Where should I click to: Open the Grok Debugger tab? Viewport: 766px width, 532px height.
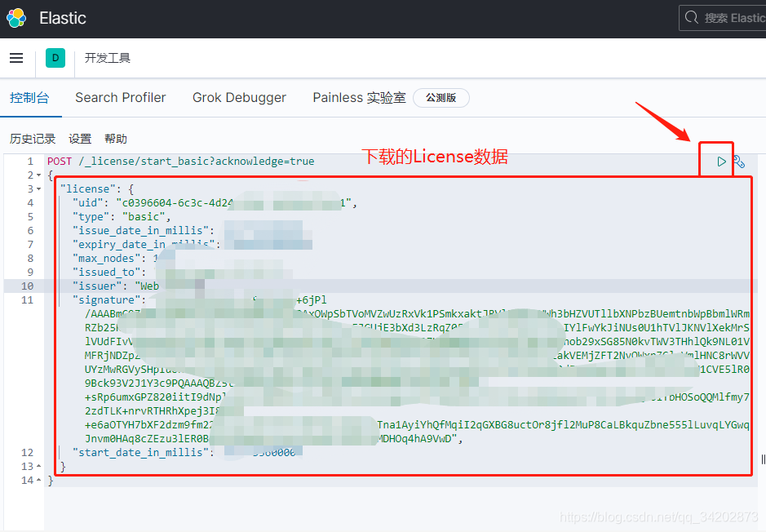(239, 98)
